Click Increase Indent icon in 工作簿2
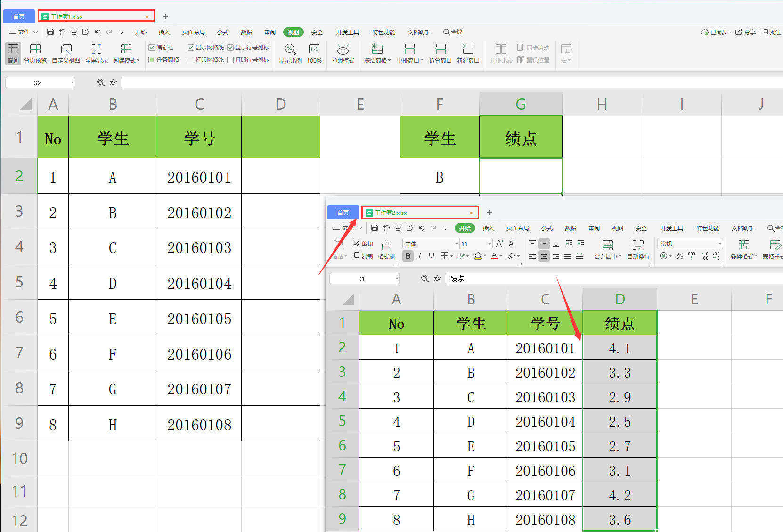The image size is (783, 532). click(581, 244)
